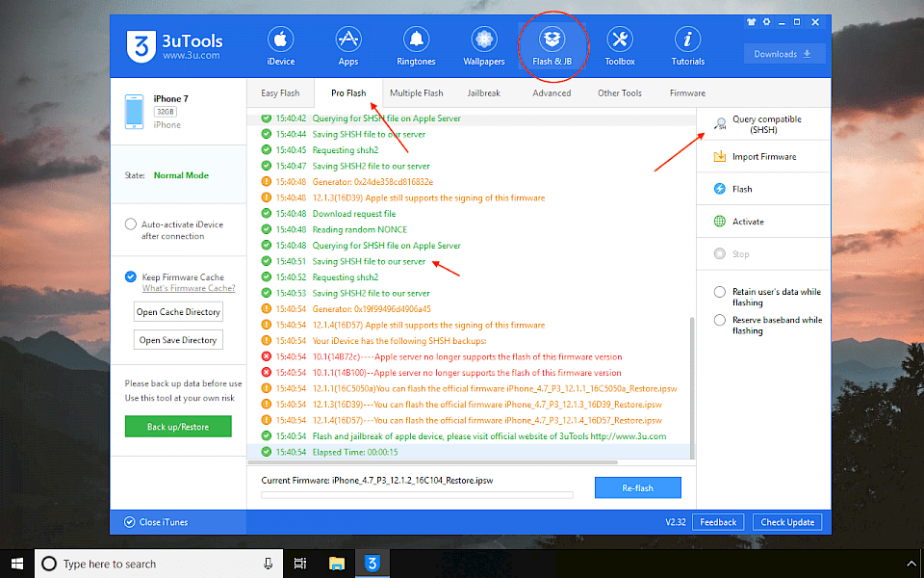Click the Query compatible SHSH option
The width and height of the screenshot is (924, 578).
click(x=763, y=124)
